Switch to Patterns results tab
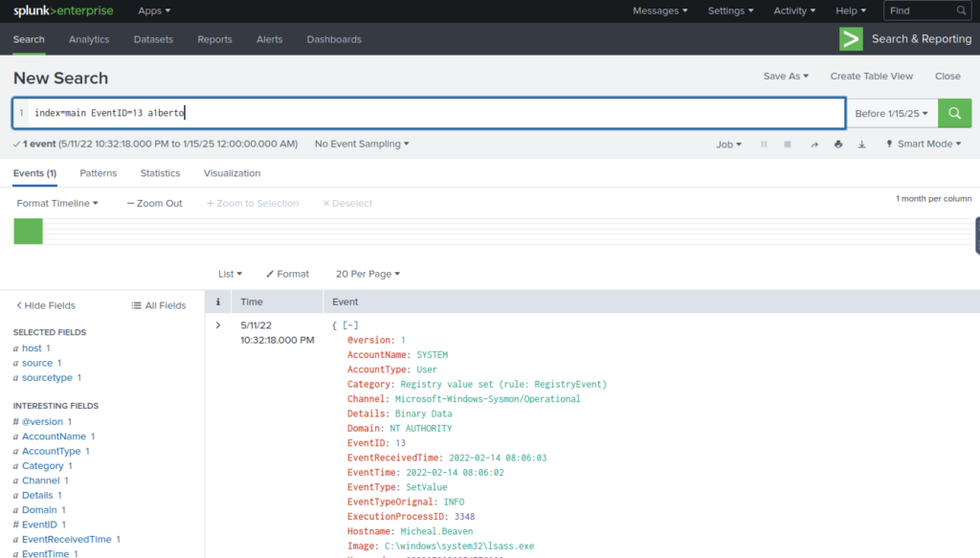The image size is (980, 558). click(99, 173)
